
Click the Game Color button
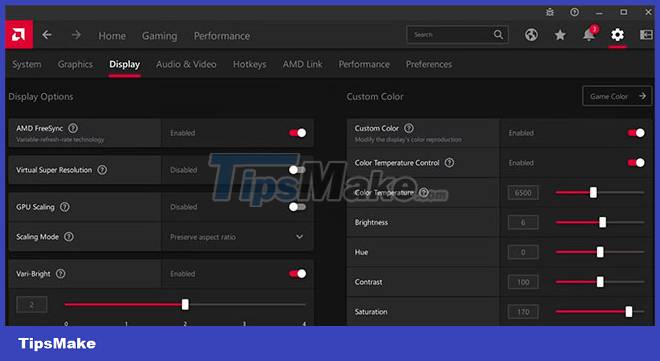point(617,96)
